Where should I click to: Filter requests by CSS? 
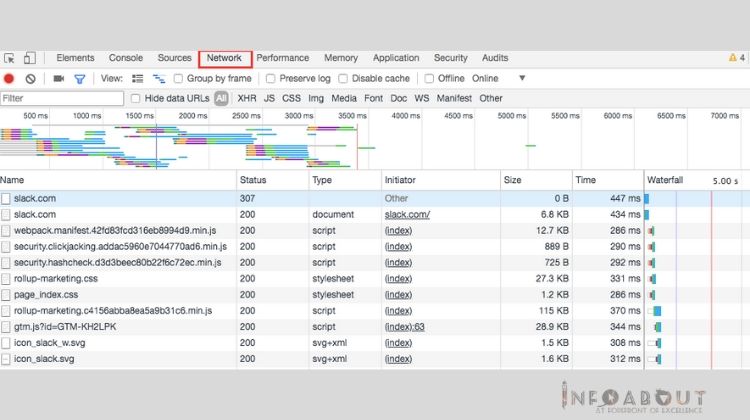291,99
